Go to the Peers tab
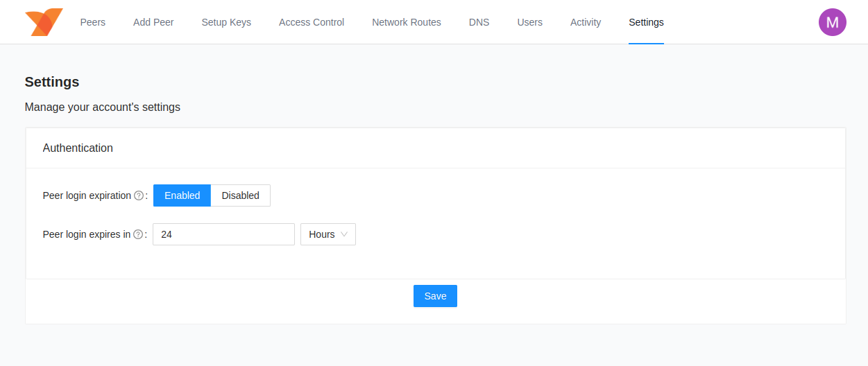The height and width of the screenshot is (366, 868). click(93, 22)
